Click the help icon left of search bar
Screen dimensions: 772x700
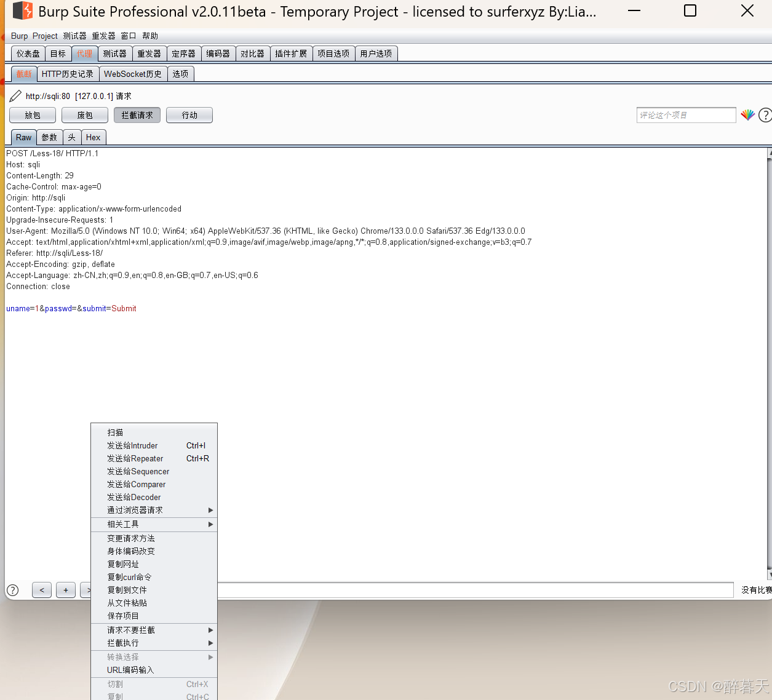pos(12,591)
